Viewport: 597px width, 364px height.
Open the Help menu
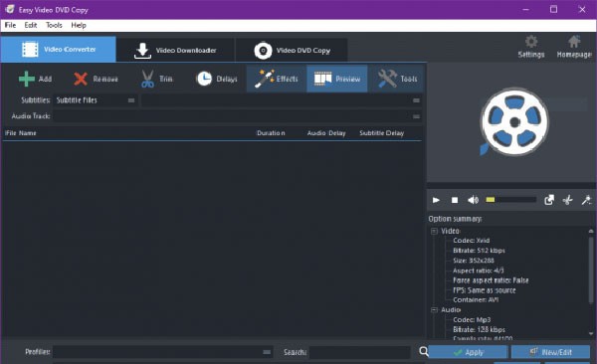click(x=79, y=25)
